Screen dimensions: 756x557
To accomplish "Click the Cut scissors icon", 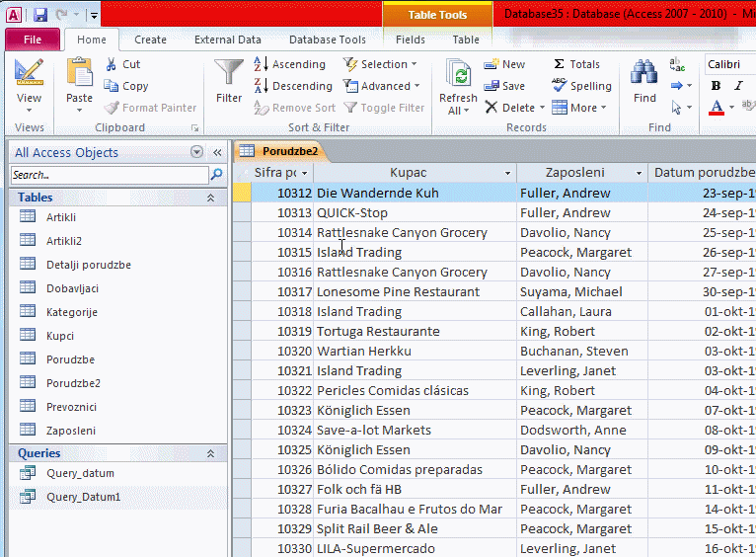I will pos(111,64).
